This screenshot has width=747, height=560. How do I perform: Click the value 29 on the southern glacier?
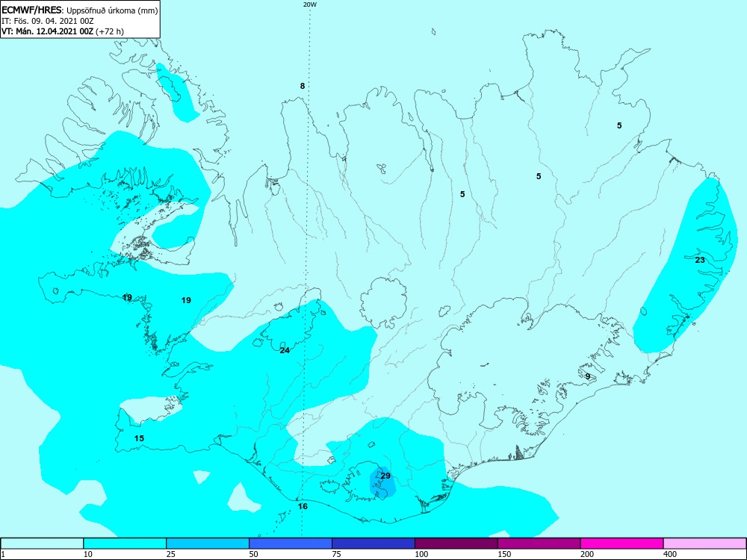tap(385, 476)
